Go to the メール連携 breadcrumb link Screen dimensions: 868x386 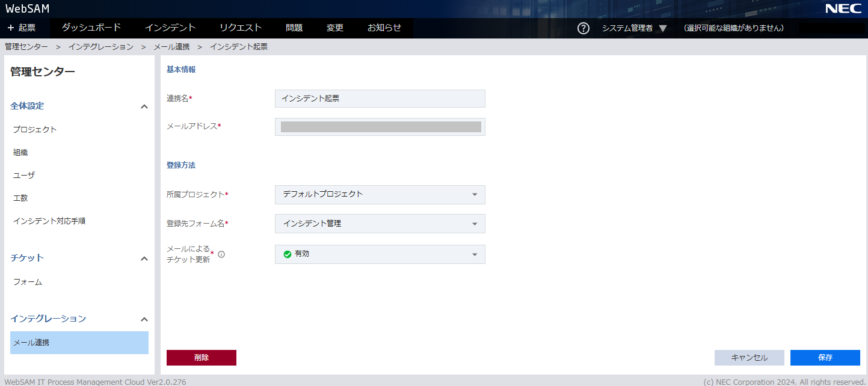(171, 47)
